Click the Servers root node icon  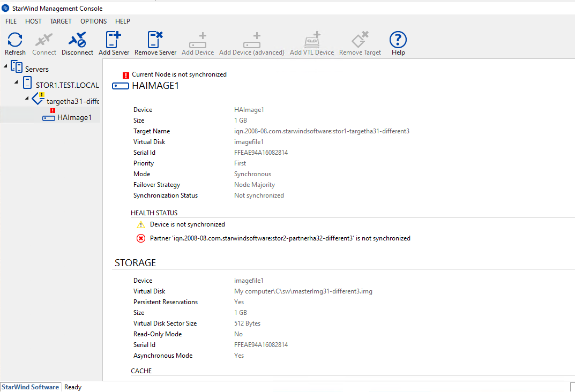[x=17, y=67]
